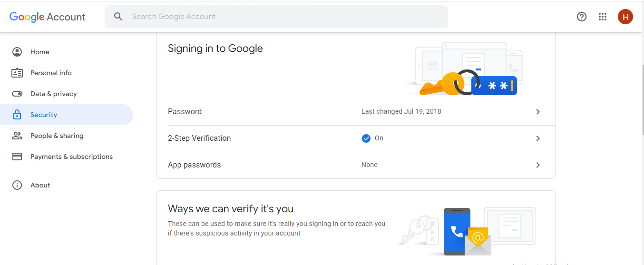Click the Google Account logo link
Viewport: 644px width, 265px height.
pyautogui.click(x=48, y=17)
